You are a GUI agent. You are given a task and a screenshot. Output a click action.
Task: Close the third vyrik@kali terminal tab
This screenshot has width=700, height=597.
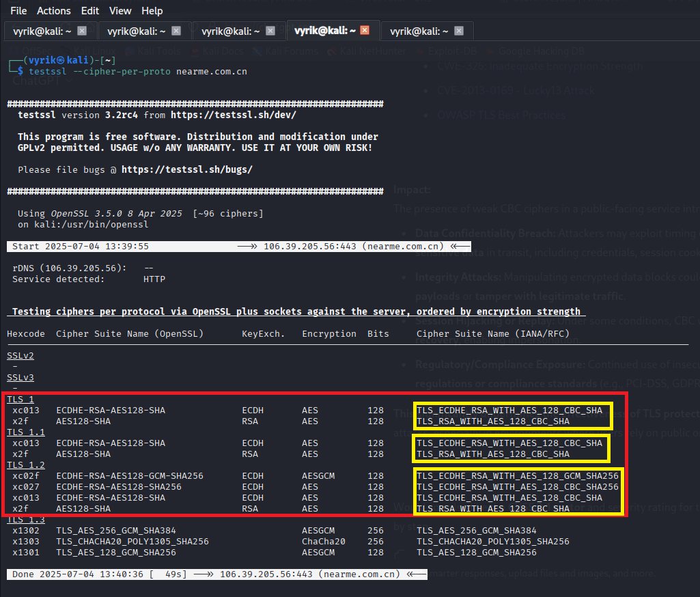(270, 31)
